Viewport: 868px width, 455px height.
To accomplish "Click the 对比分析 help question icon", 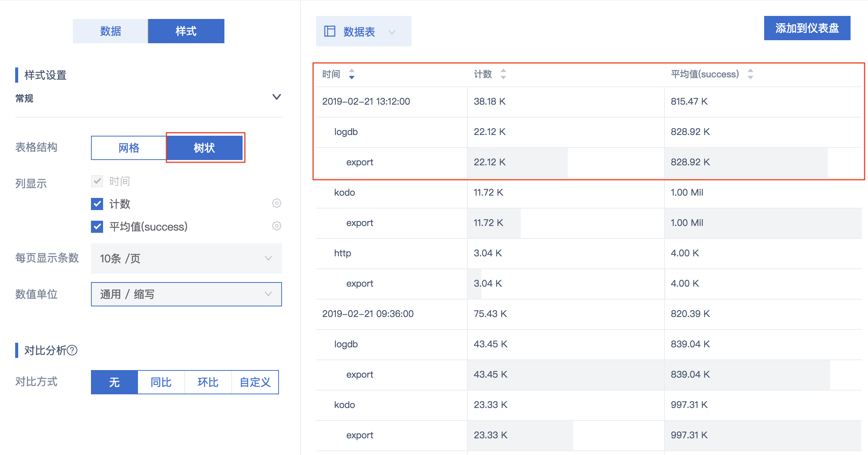I will point(72,350).
